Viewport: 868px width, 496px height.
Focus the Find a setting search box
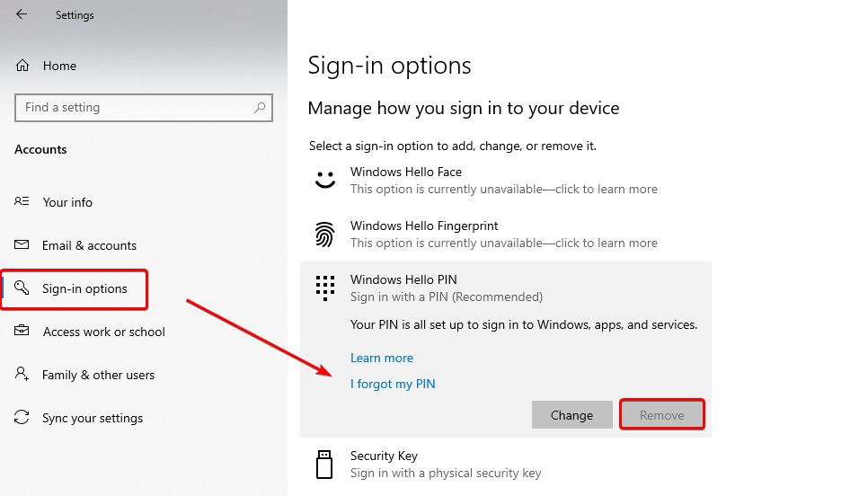coord(135,108)
